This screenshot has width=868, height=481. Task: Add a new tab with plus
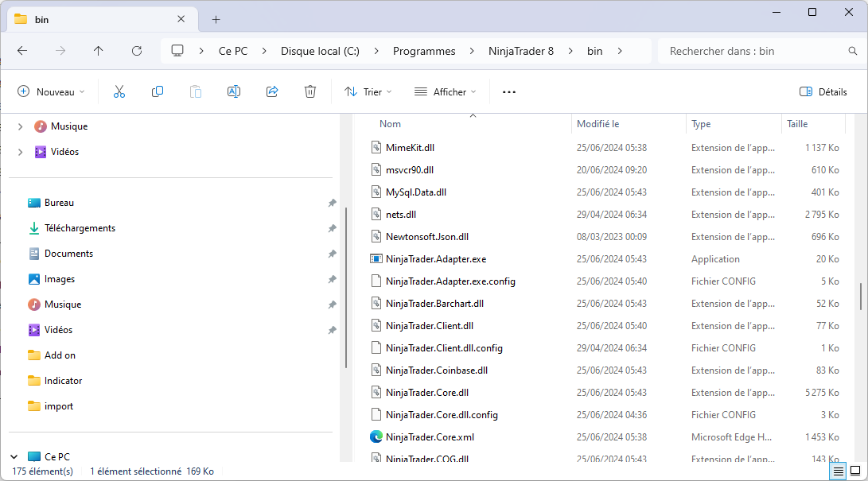pyautogui.click(x=216, y=20)
